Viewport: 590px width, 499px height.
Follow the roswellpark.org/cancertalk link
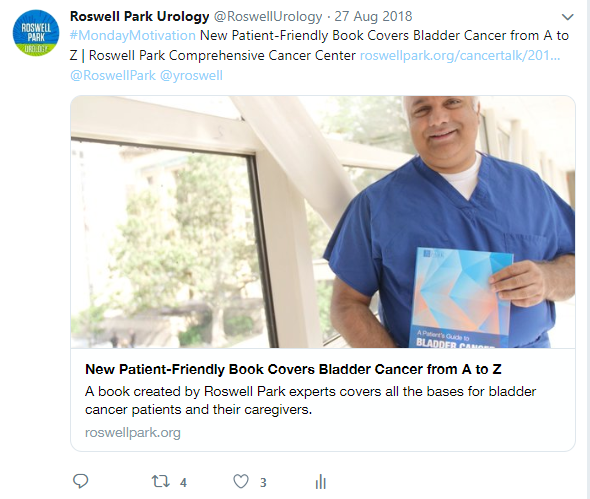(x=460, y=56)
